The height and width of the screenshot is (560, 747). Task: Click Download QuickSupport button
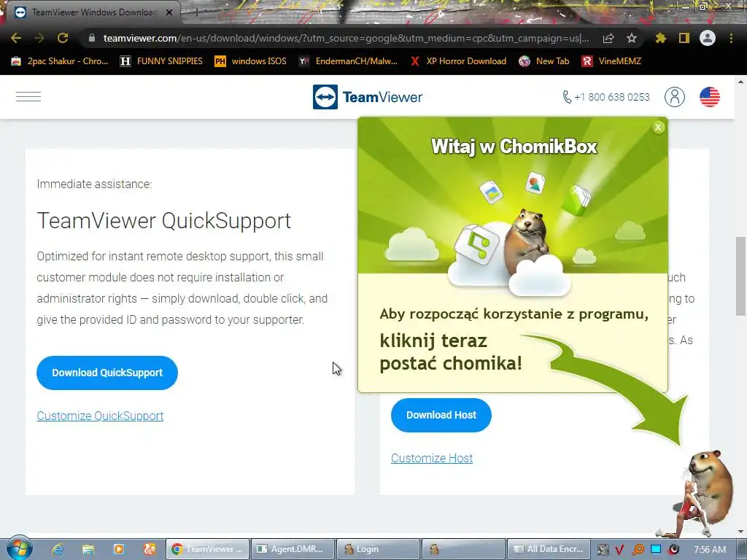point(107,373)
